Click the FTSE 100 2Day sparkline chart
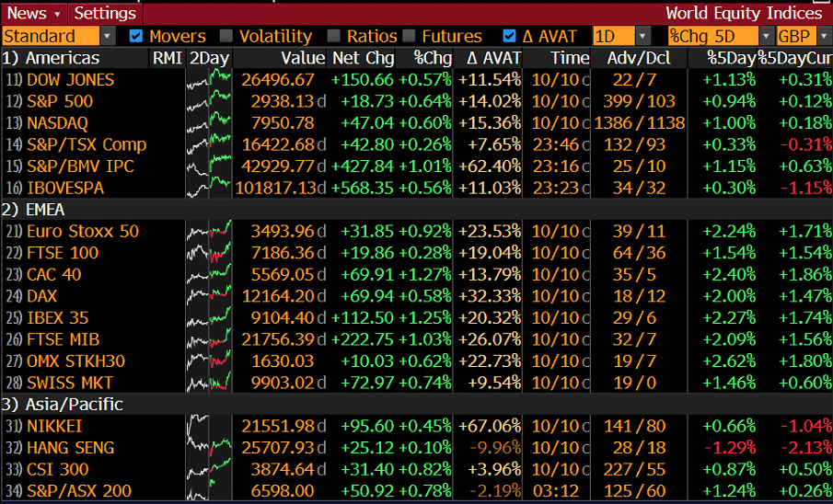Screen dimensions: 833x504 209,253
